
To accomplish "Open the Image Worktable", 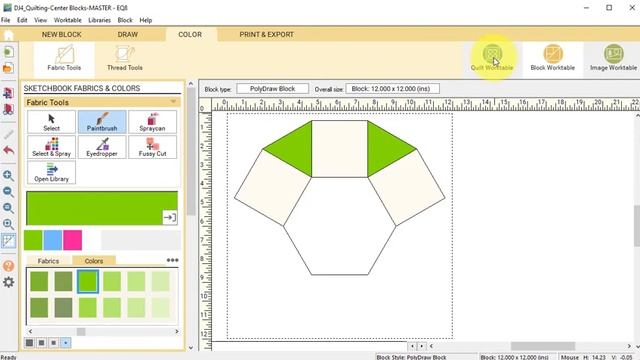I will 613,58.
